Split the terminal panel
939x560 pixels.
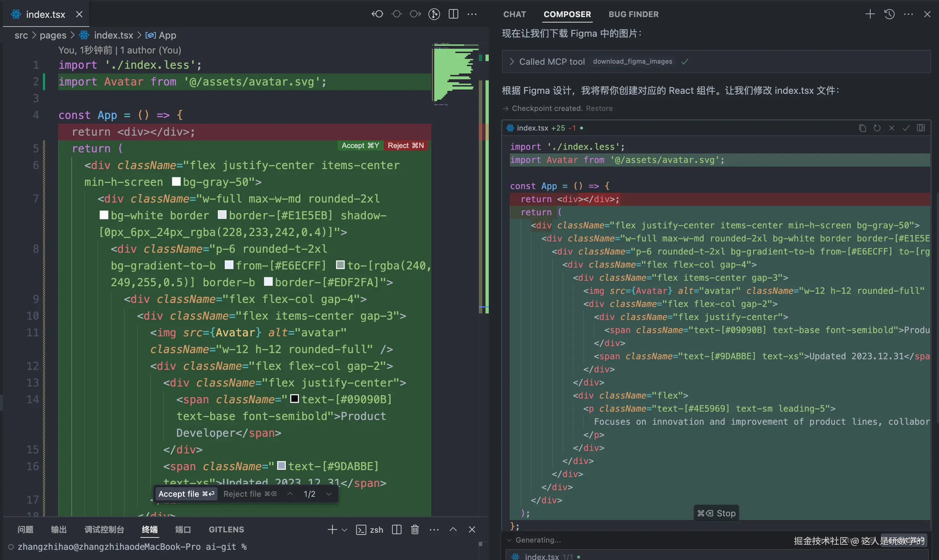tap(397, 529)
